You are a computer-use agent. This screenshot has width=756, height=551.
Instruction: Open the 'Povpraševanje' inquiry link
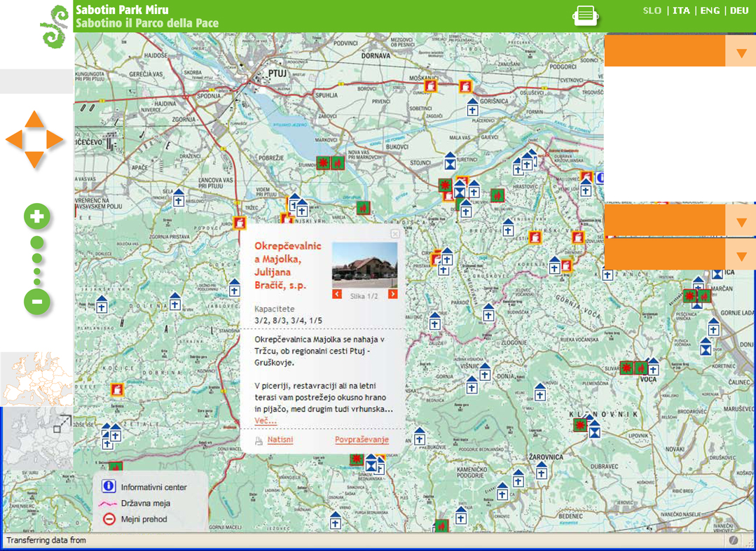(x=362, y=440)
